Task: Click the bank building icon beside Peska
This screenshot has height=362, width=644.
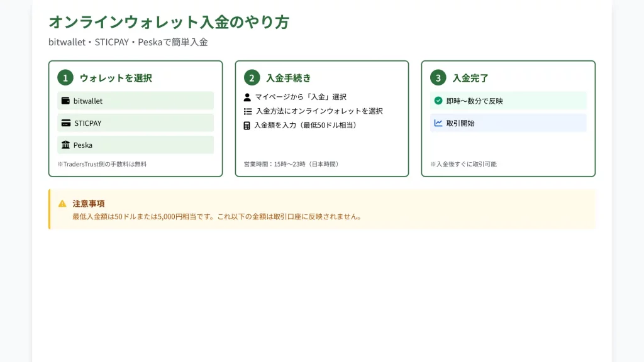Action: tap(65, 145)
